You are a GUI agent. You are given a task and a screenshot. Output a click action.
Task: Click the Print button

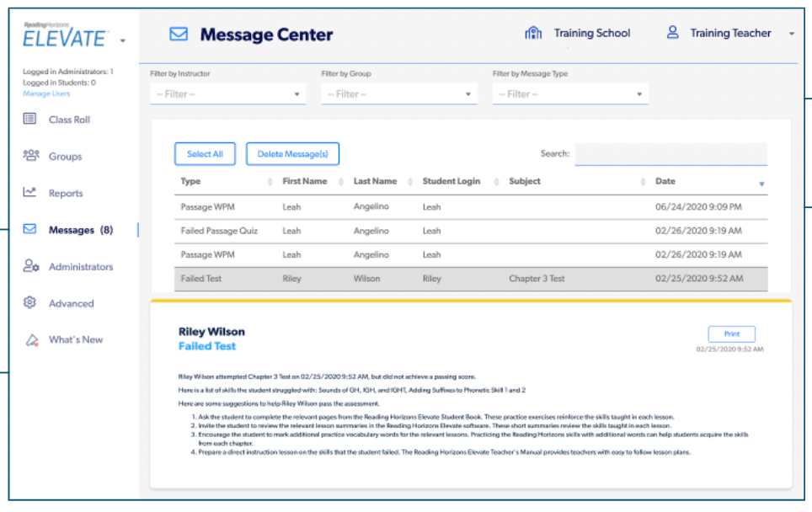coord(732,334)
